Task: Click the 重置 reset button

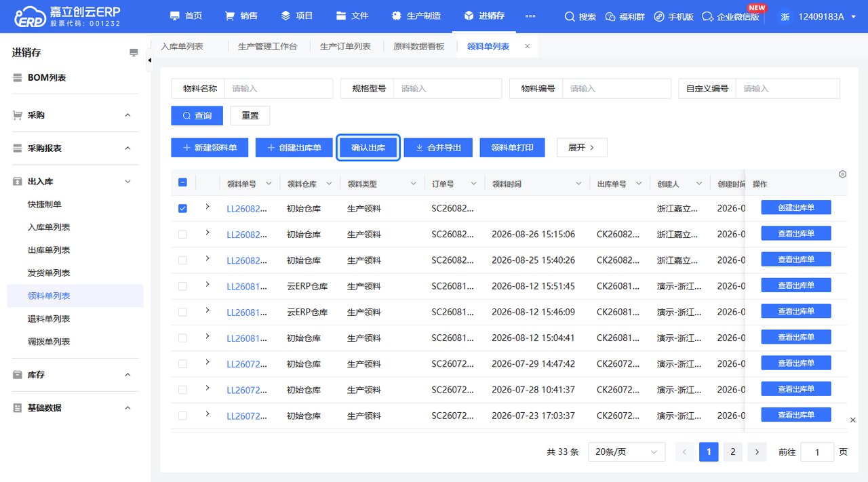Action: pos(250,116)
